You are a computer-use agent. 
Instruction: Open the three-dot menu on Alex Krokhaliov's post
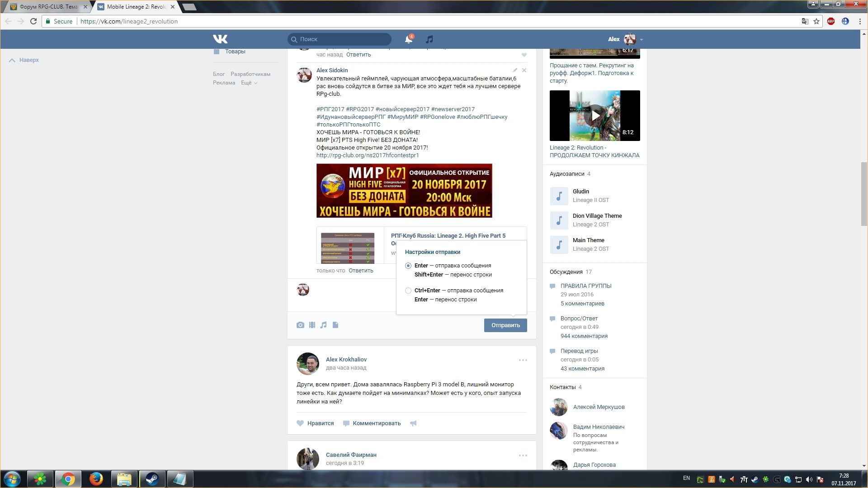coord(523,360)
